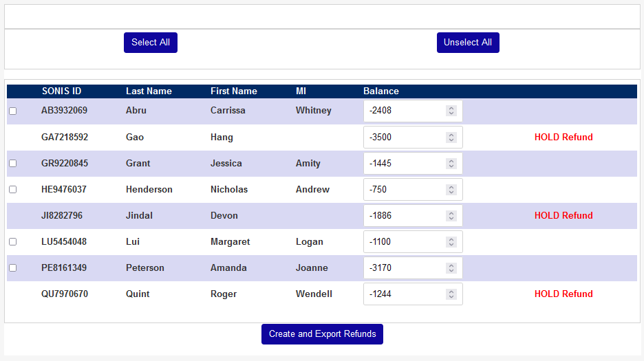Click the MI column header
The height and width of the screenshot is (361, 644).
coord(301,91)
